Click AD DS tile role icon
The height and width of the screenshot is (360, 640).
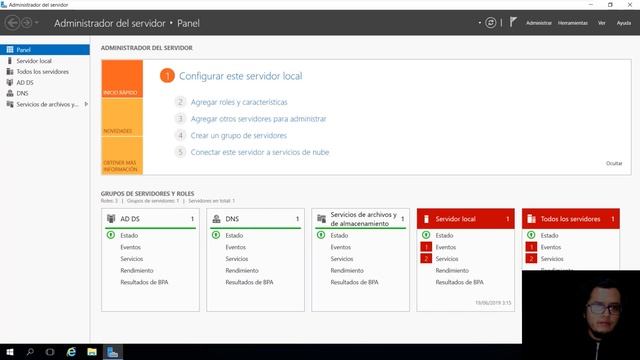coord(111,219)
